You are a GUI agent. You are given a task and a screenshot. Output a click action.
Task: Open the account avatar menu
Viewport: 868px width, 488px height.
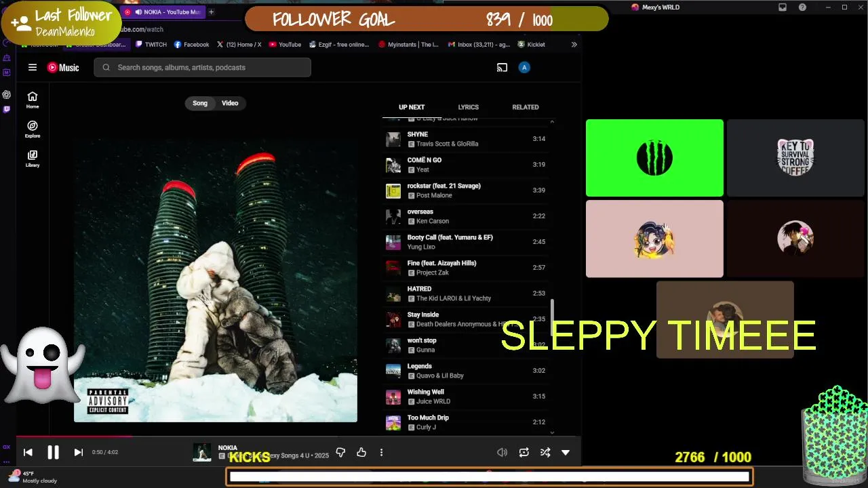click(x=524, y=67)
